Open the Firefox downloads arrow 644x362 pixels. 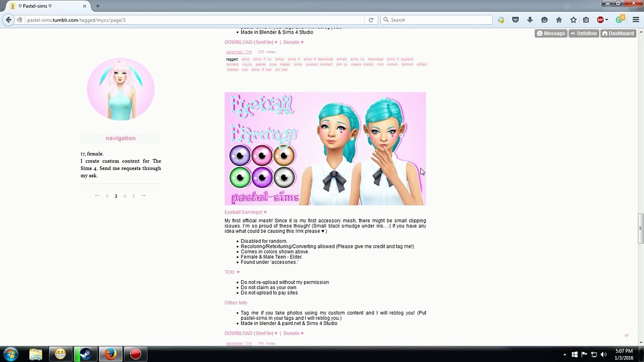pos(530,20)
